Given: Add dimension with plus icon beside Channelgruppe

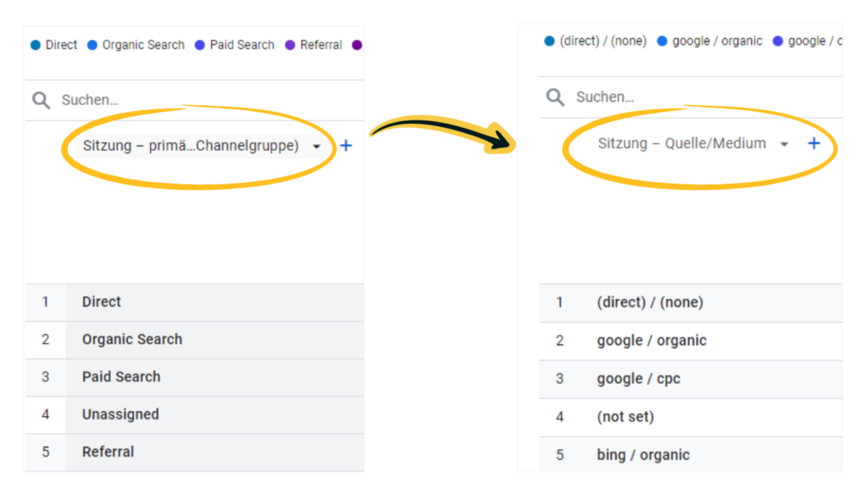Looking at the screenshot, I should coord(346,146).
